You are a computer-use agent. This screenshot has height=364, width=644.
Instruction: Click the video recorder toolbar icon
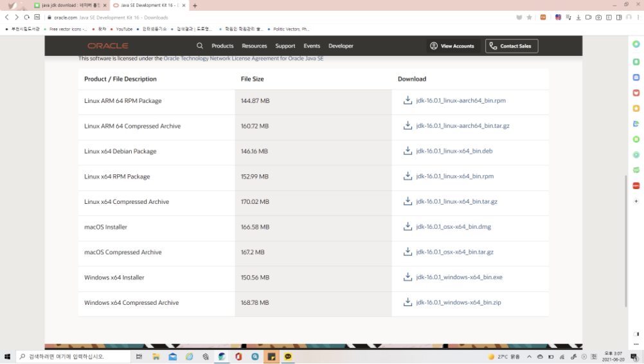589,17
